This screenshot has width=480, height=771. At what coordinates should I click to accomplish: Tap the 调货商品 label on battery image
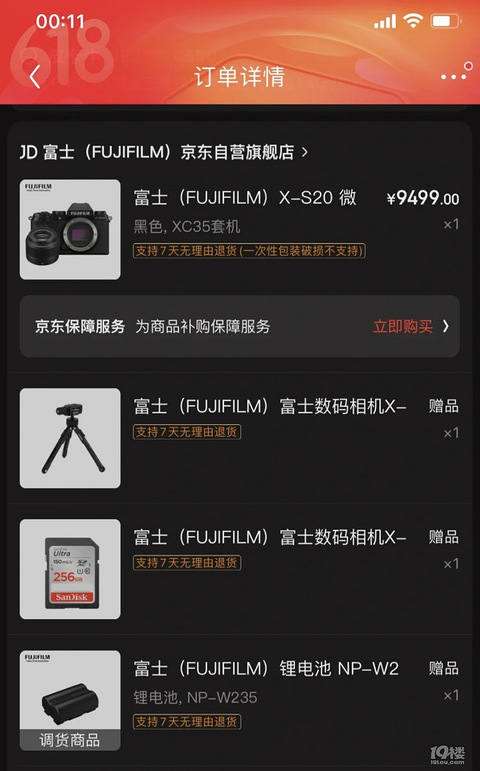click(x=70, y=740)
